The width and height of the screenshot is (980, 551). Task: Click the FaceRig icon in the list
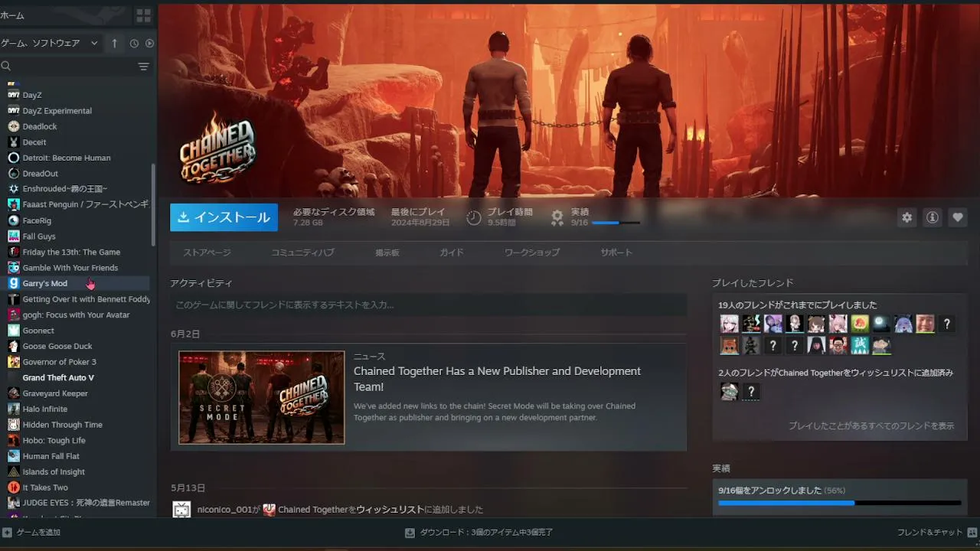(x=13, y=220)
